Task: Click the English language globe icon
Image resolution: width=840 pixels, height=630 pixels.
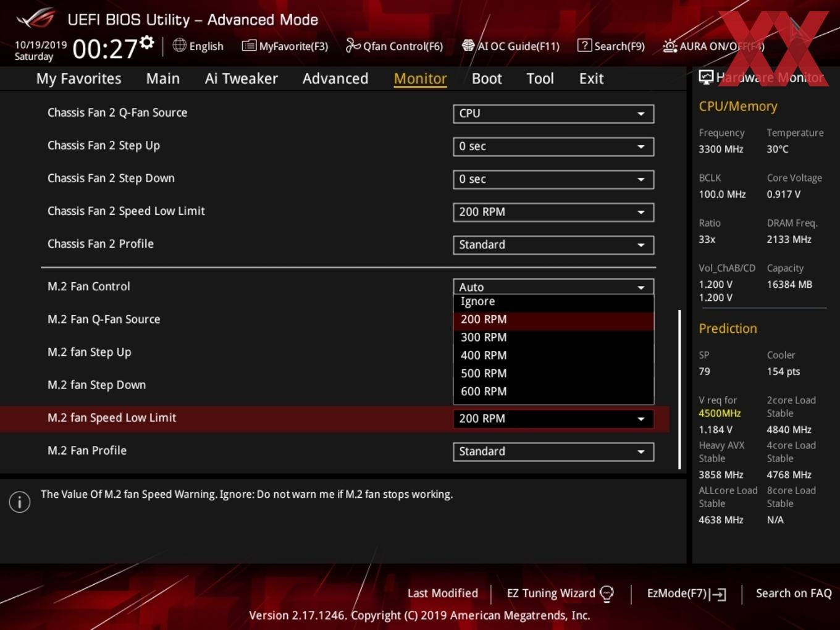Action: click(179, 45)
